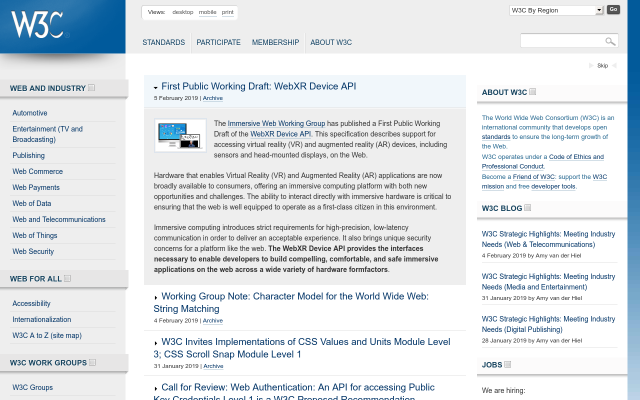Open blog post about Web & Telecommunications
The image size is (640, 400).
(x=548, y=239)
